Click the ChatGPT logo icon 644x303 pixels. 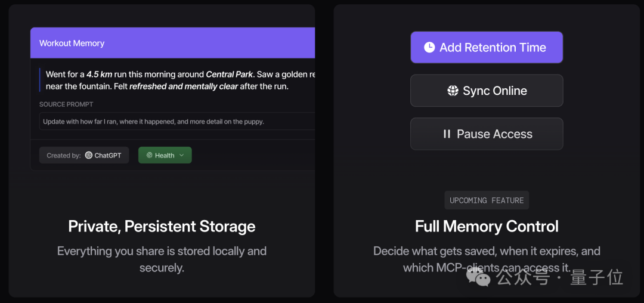point(89,156)
